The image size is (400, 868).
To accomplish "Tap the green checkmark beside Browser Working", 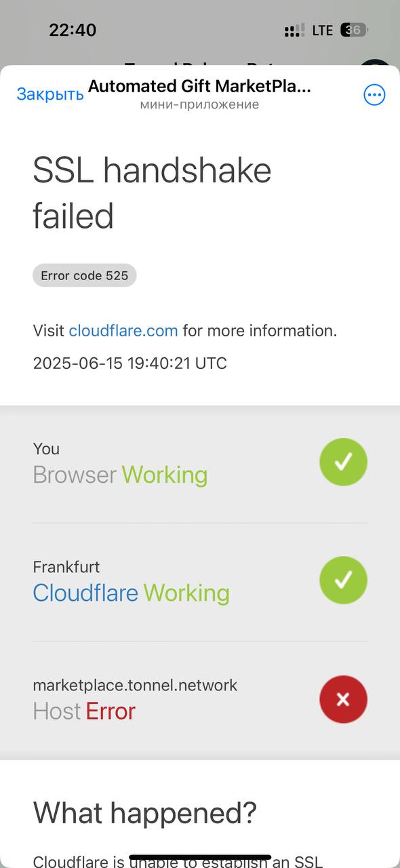I will (343, 462).
